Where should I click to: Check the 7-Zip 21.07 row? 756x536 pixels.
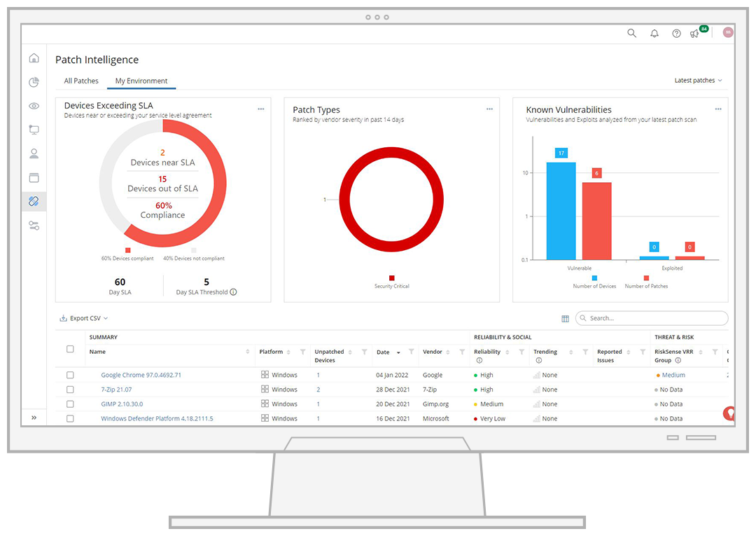70,390
